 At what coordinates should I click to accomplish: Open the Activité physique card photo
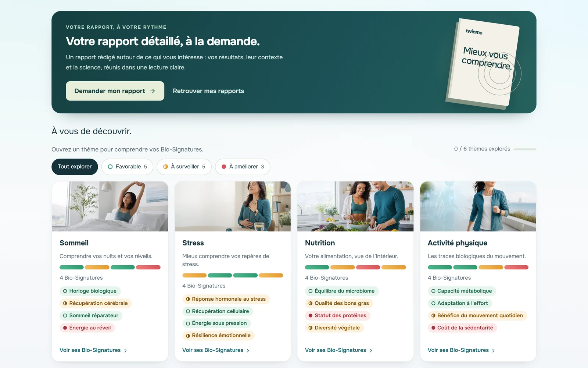click(x=478, y=206)
